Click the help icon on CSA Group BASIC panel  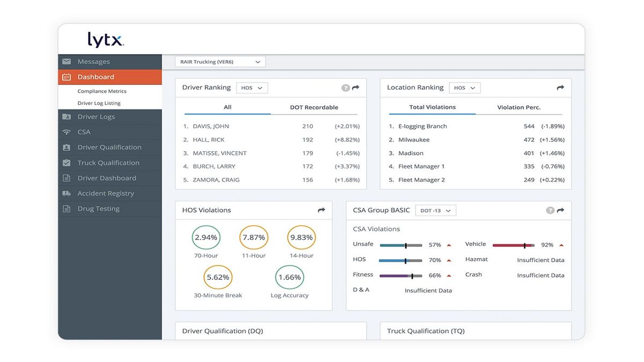pyautogui.click(x=550, y=210)
